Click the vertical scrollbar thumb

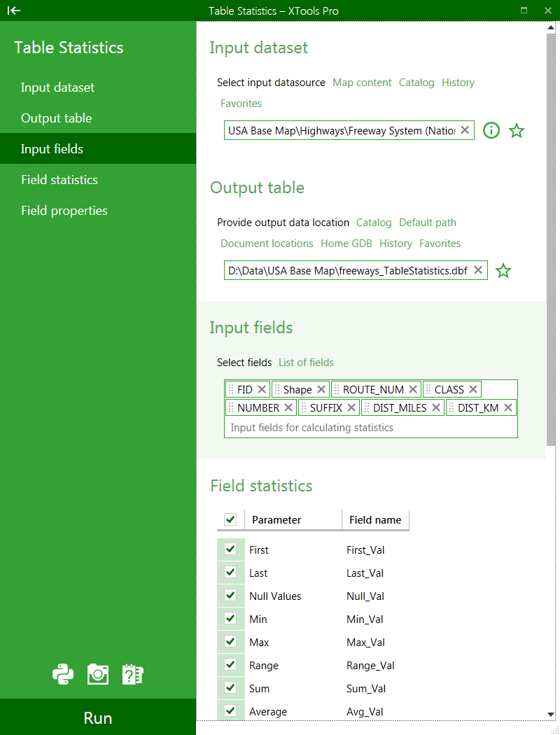[x=551, y=239]
